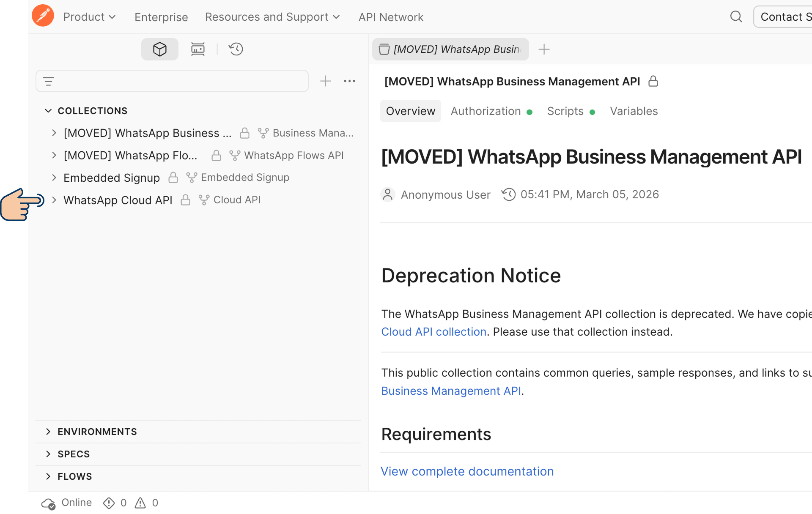
Task: Click fork icon next to Cloud API label
Action: [204, 200]
